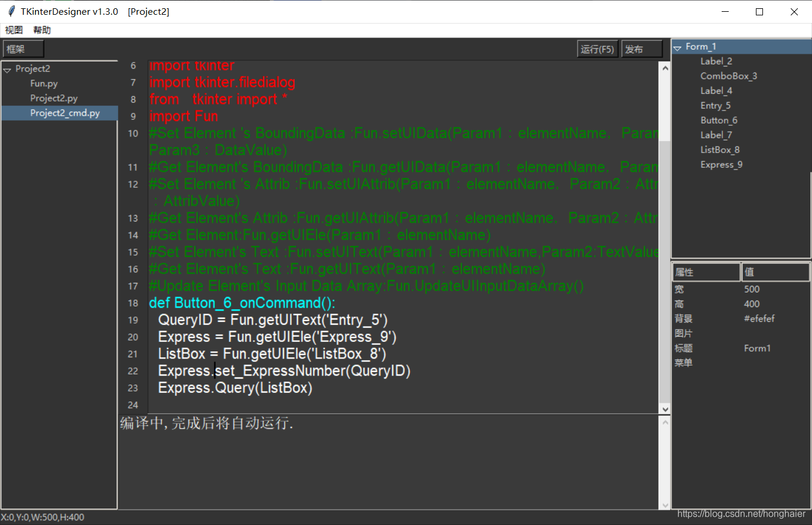Click the 发布 publish button
The height and width of the screenshot is (525, 812).
643,49
